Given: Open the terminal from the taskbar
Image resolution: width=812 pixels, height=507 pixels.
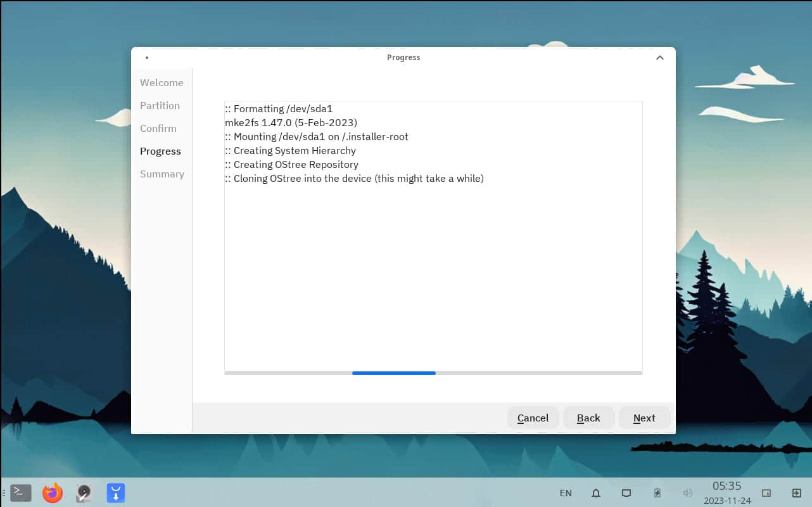Looking at the screenshot, I should tap(21, 492).
